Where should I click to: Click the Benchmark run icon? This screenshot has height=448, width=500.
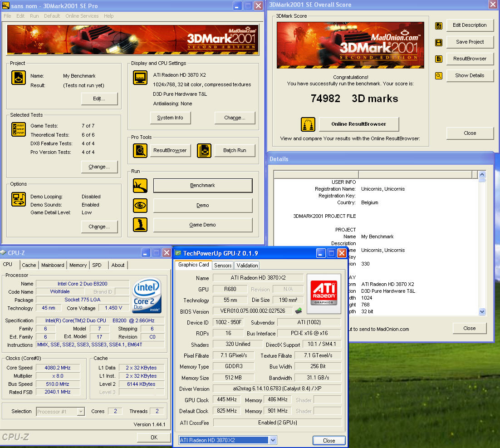[140, 186]
